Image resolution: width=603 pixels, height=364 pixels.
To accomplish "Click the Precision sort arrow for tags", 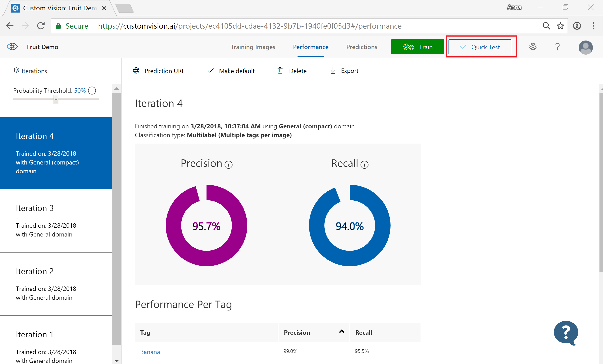I will tap(341, 331).
